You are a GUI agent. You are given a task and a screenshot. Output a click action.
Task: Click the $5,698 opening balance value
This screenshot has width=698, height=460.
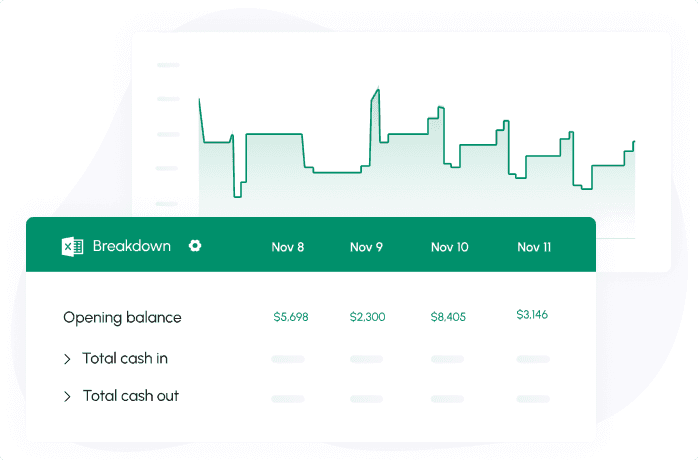click(291, 317)
